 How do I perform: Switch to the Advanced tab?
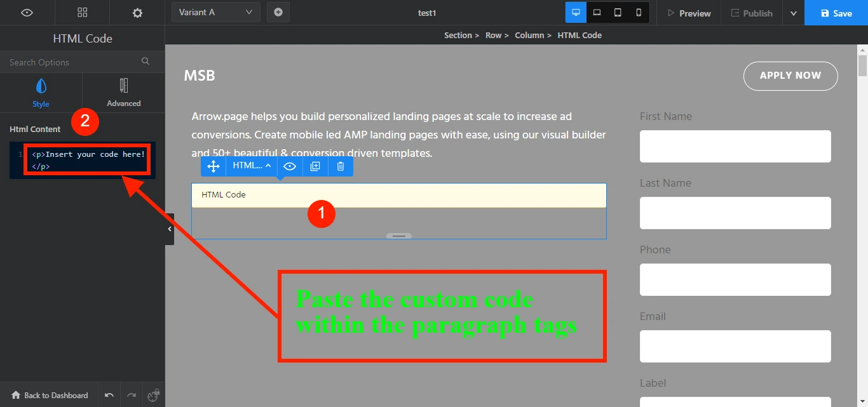[124, 93]
